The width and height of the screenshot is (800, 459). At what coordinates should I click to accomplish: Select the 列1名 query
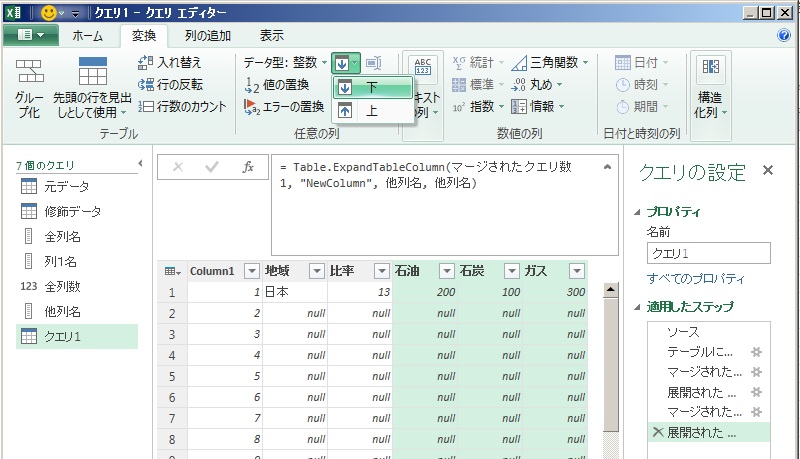pos(77,261)
